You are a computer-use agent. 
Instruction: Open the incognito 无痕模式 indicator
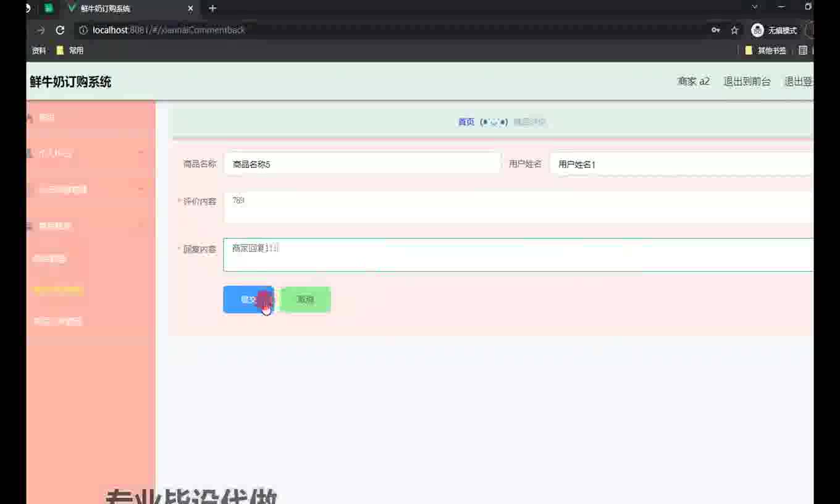tap(774, 30)
